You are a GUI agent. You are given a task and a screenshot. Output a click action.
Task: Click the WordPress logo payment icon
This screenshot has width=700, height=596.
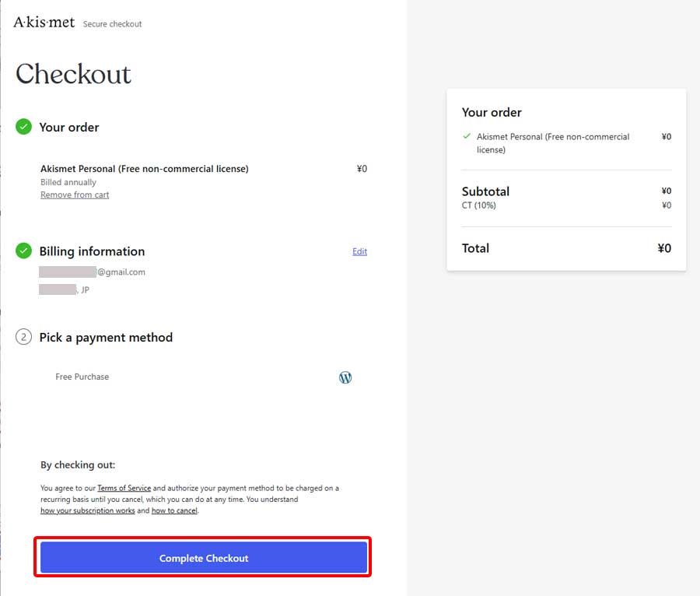pos(345,377)
